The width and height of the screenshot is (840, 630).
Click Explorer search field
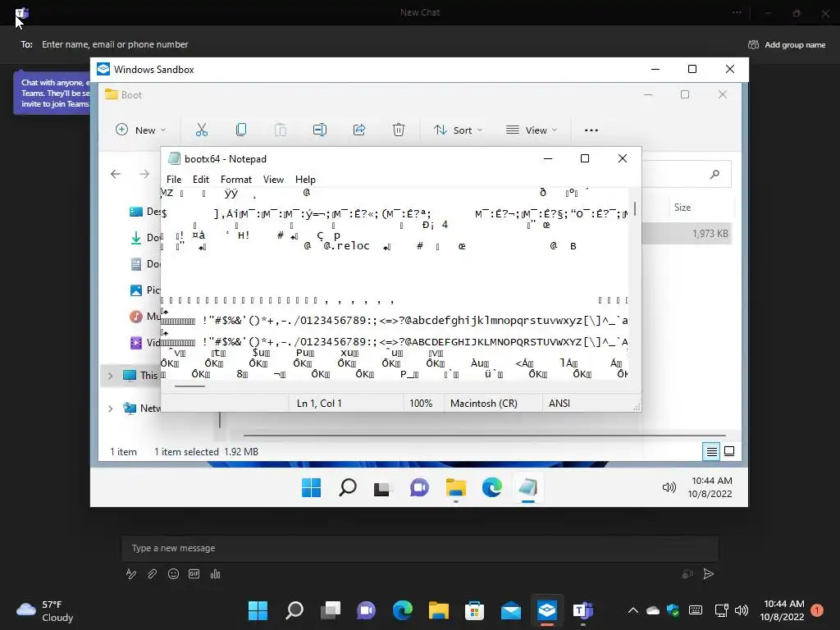tap(687, 174)
